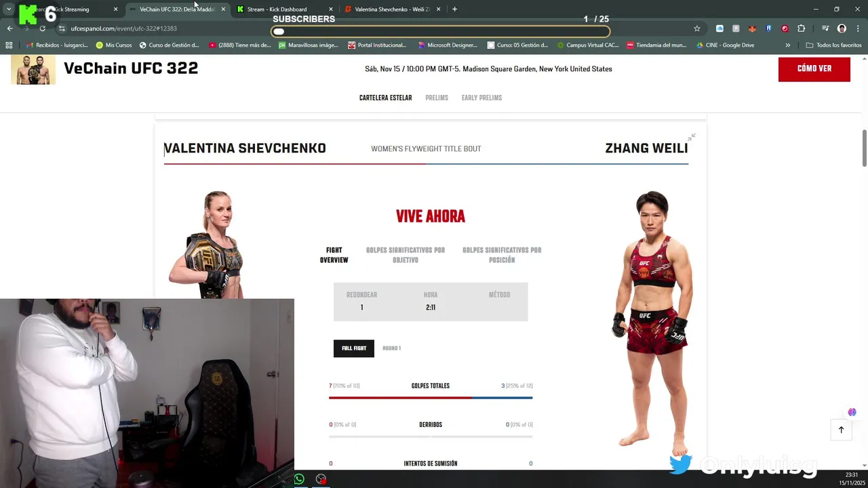Open the Chrome three-dot menu

[858, 28]
